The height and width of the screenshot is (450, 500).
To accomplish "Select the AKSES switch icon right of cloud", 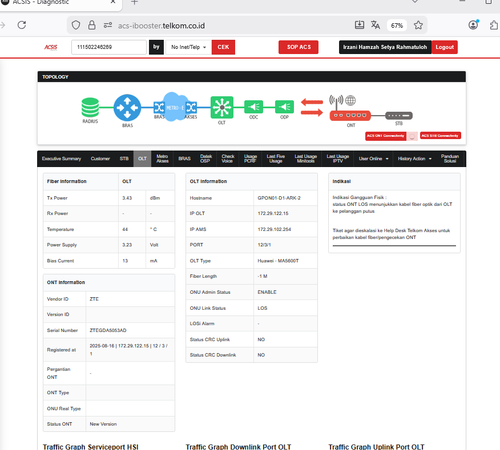I will point(191,107).
